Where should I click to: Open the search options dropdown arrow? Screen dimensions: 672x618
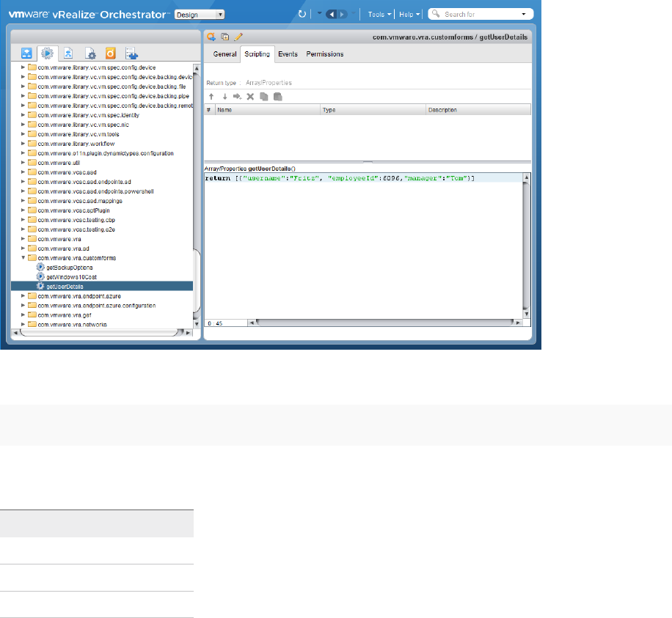(x=523, y=14)
